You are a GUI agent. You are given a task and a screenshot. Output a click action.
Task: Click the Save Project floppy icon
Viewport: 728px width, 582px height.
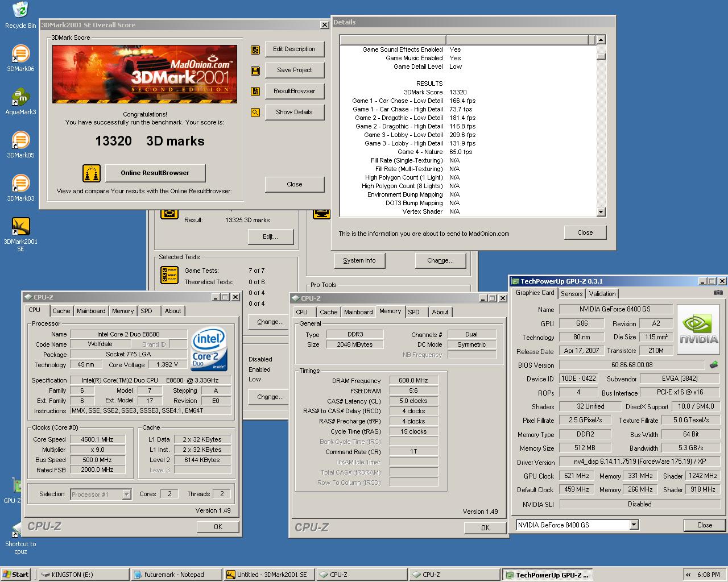point(255,70)
